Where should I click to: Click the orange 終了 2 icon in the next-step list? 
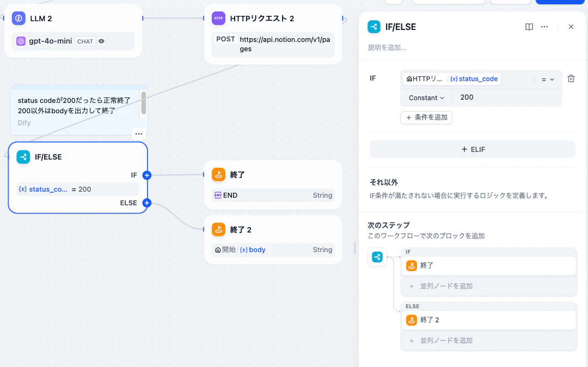pyautogui.click(x=412, y=320)
